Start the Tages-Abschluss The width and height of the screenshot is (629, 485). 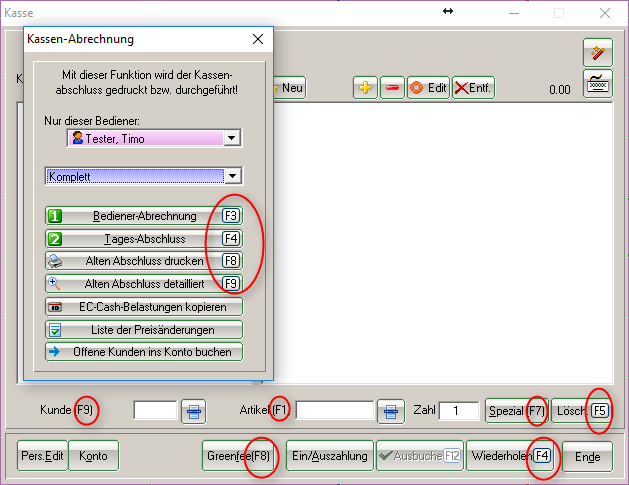[x=144, y=239]
